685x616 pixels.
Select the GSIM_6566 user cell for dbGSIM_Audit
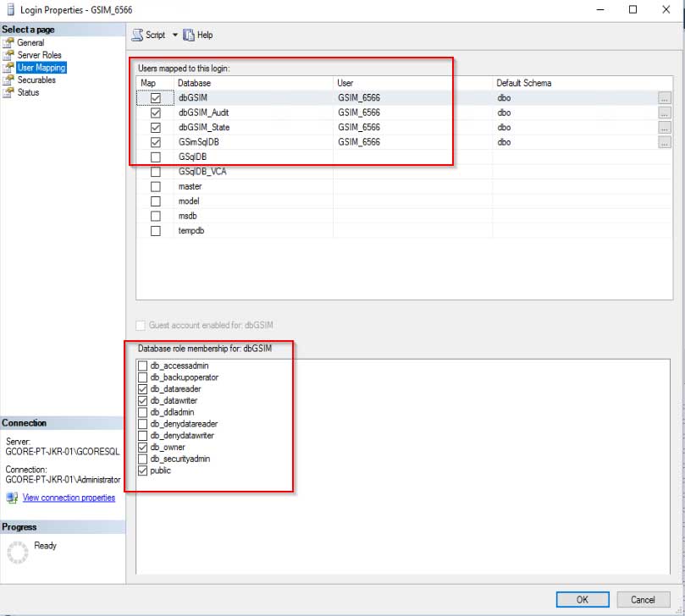[x=360, y=113]
